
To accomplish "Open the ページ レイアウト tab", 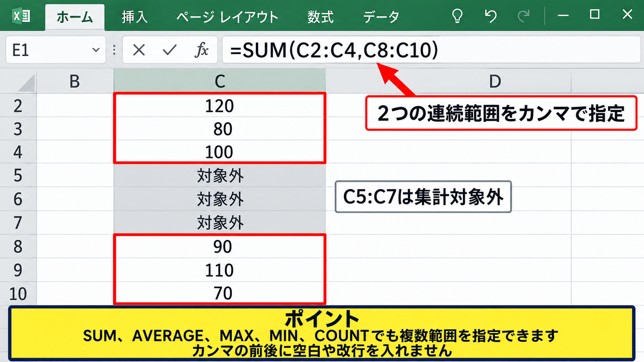I will click(228, 17).
